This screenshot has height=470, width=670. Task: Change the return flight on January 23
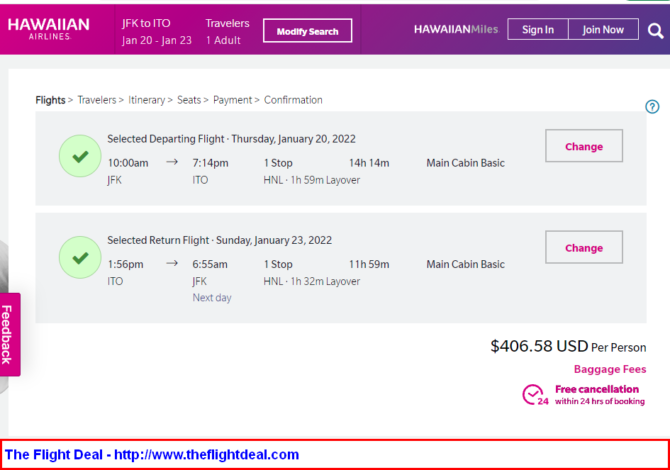[x=584, y=247]
